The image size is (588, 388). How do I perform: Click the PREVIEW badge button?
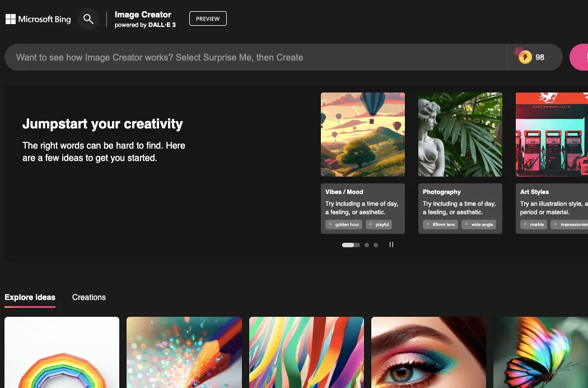(x=208, y=19)
